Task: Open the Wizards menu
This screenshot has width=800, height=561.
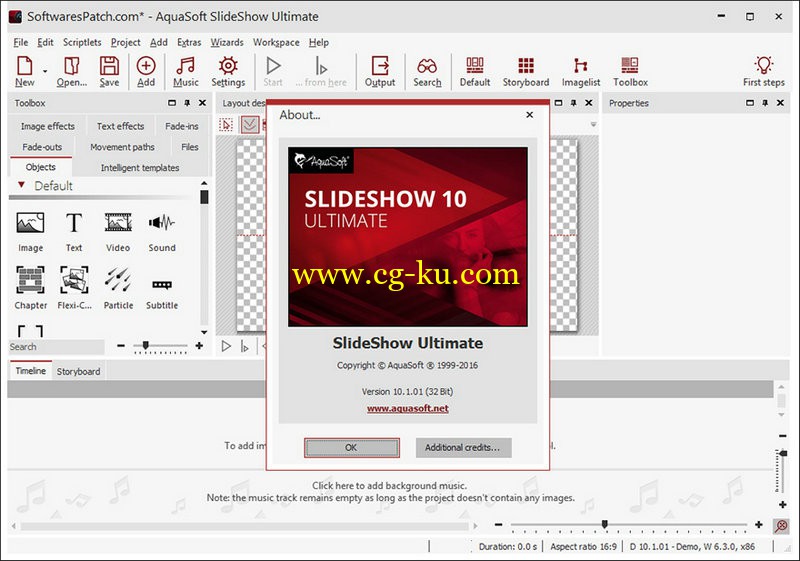Action: 227,42
